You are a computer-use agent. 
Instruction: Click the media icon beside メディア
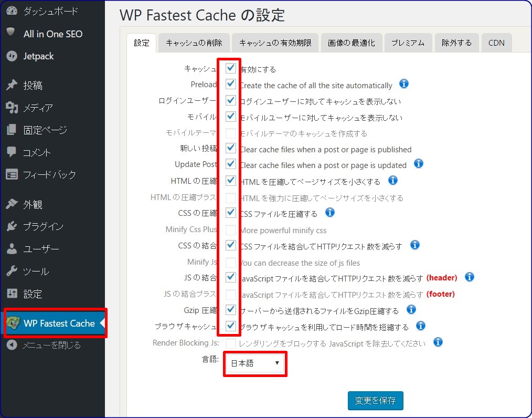(x=12, y=107)
